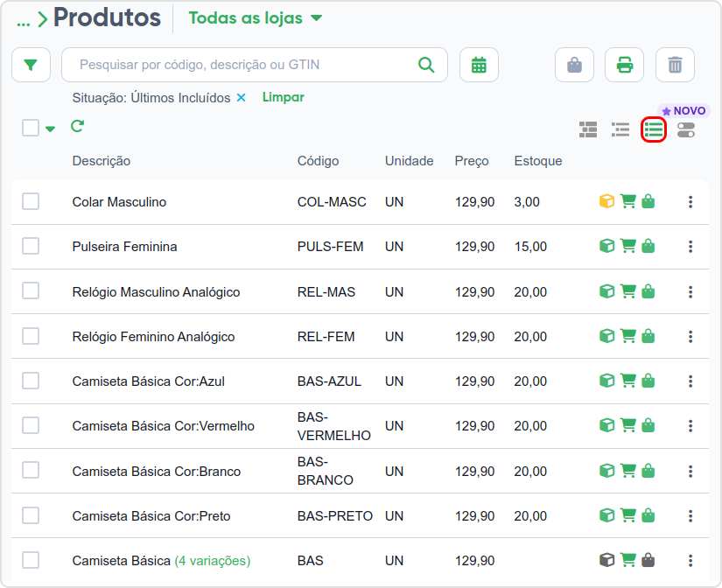Check the Camiseta Básica Cor:Vermelho row
Image resolution: width=722 pixels, height=588 pixels.
coord(31,425)
